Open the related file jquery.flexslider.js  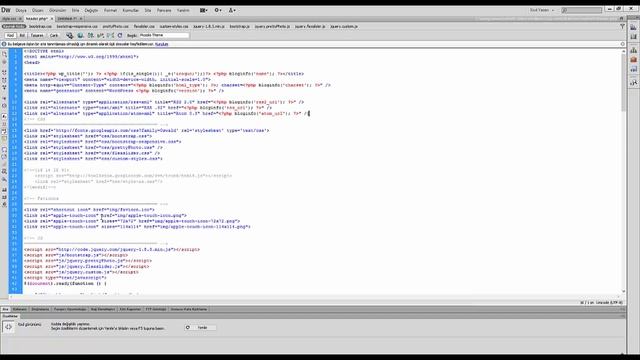point(310,27)
